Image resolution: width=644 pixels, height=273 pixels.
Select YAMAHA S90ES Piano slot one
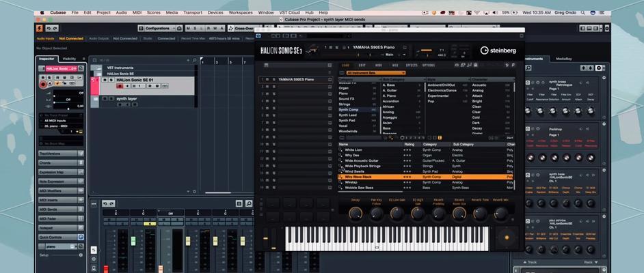(295, 80)
